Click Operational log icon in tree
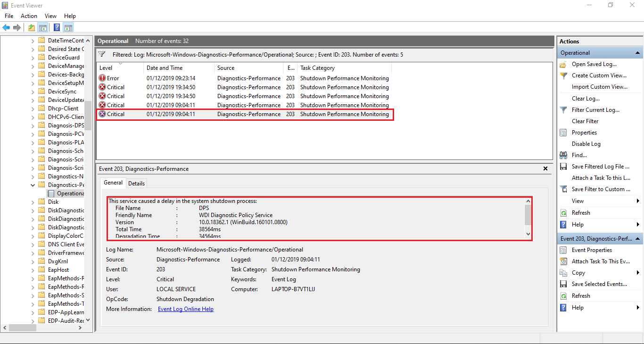This screenshot has width=644, height=344. pos(51,193)
